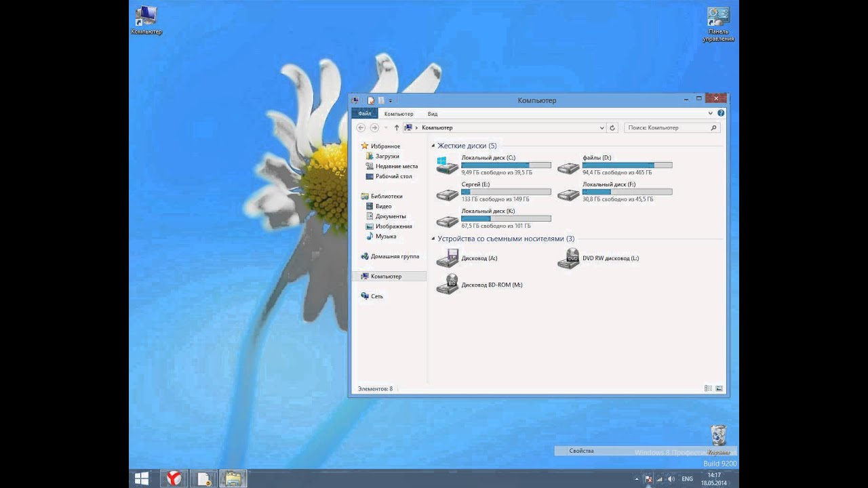The height and width of the screenshot is (488, 868).
Task: Switch to large icons view in status bar
Action: (719, 388)
